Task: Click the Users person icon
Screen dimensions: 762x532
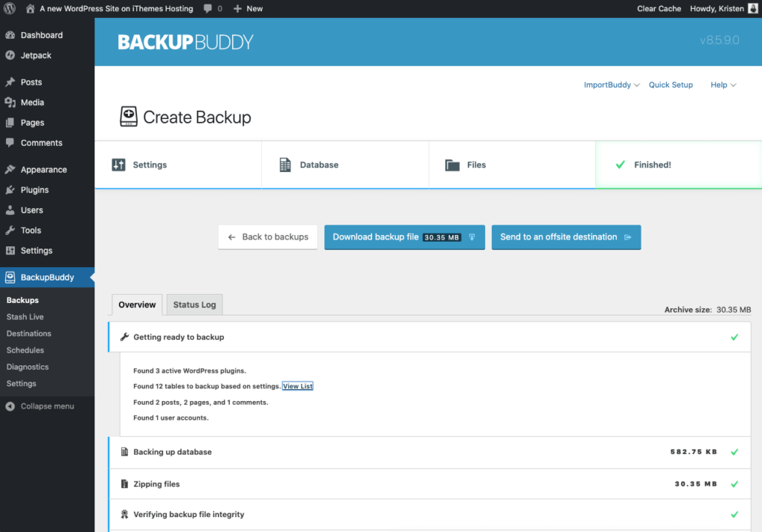Action: 10,211
